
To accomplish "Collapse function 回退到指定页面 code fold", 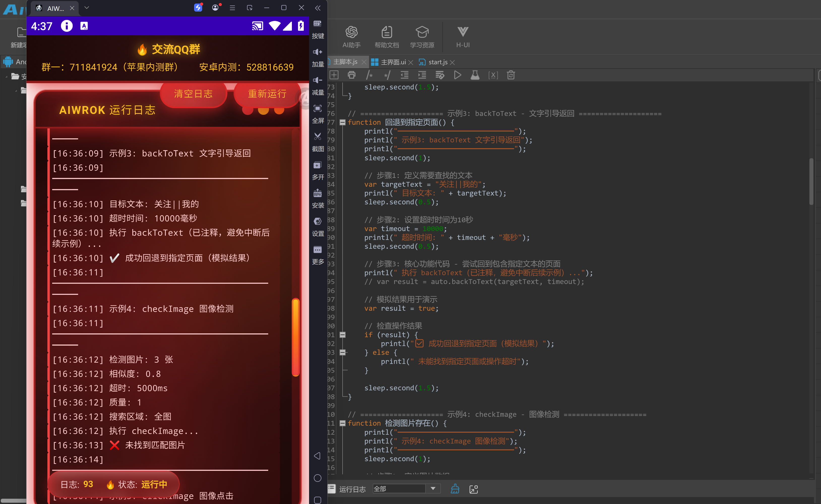I will (342, 122).
